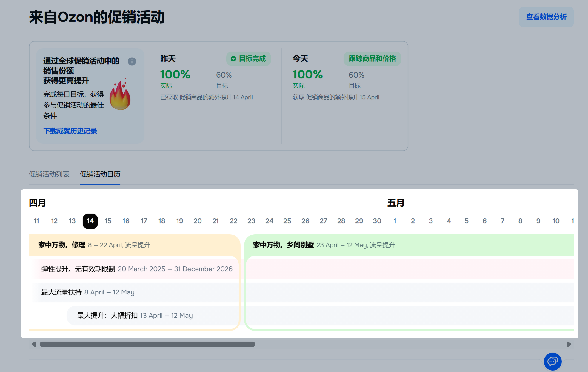
Task: Select May 1 date in calendar
Action: pyautogui.click(x=395, y=221)
